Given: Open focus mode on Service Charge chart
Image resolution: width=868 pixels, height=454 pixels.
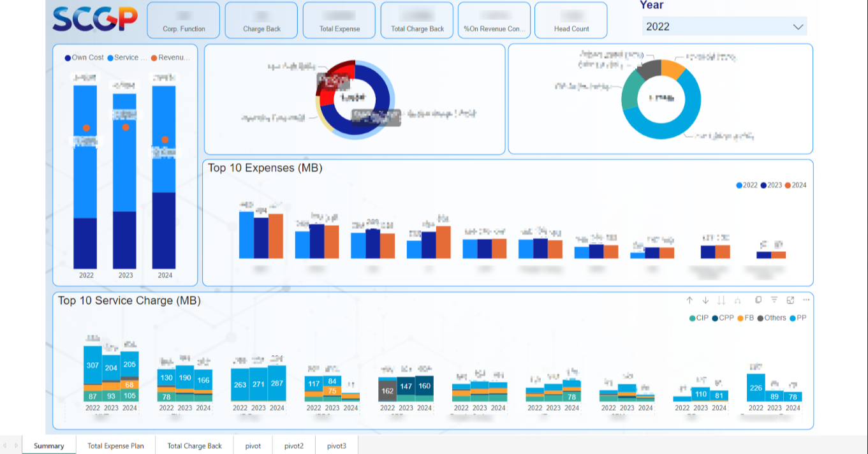Looking at the screenshot, I should point(790,300).
